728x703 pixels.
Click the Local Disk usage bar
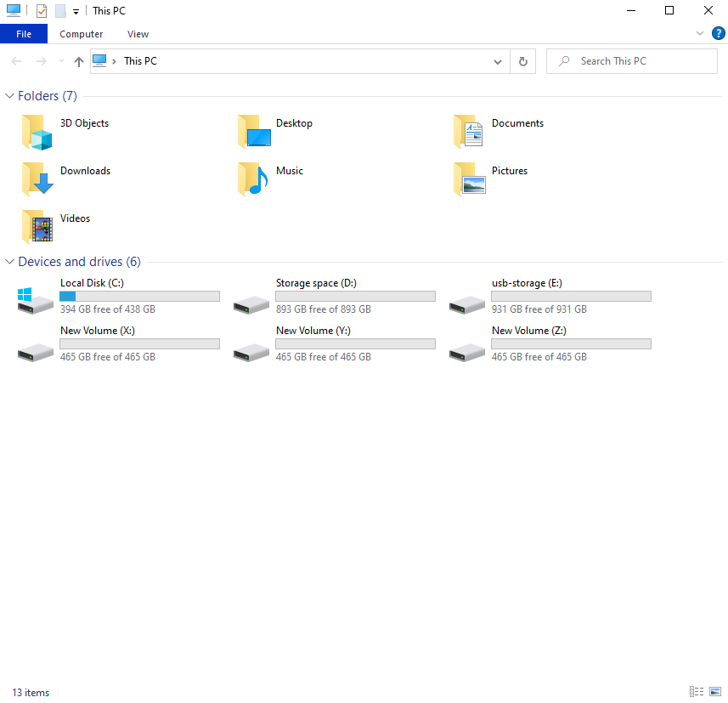tap(138, 296)
